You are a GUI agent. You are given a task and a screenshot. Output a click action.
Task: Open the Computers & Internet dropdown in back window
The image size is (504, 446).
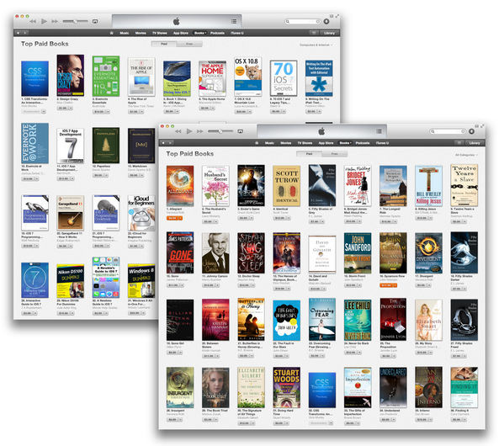pos(316,45)
